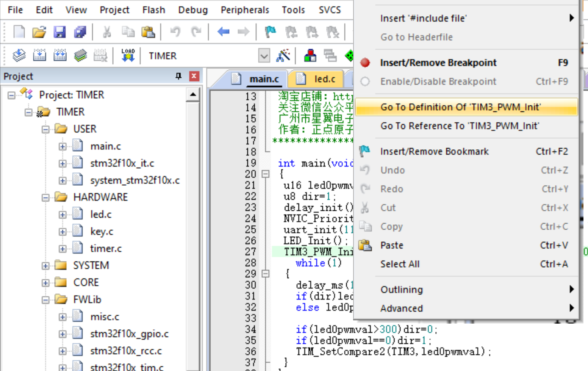588x371 pixels.
Task: Toggle Insert/Remove Bookmark in context menu
Action: pos(434,151)
